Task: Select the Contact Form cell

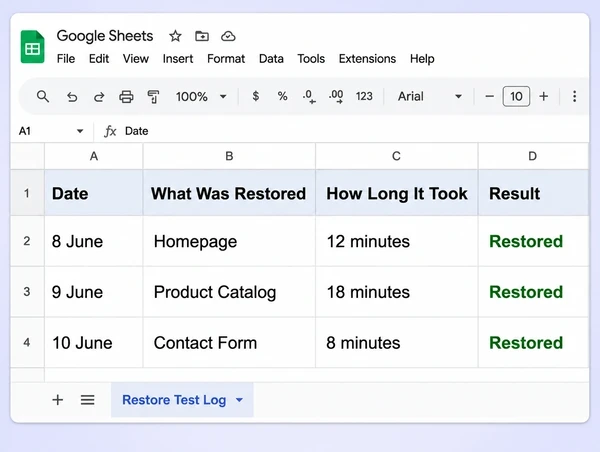Action: pyautogui.click(x=229, y=343)
